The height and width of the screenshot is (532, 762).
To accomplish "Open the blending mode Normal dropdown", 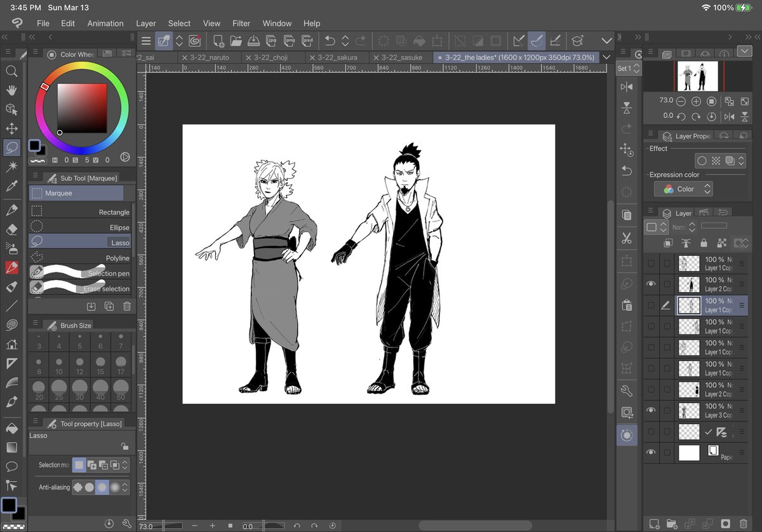I will [684, 227].
